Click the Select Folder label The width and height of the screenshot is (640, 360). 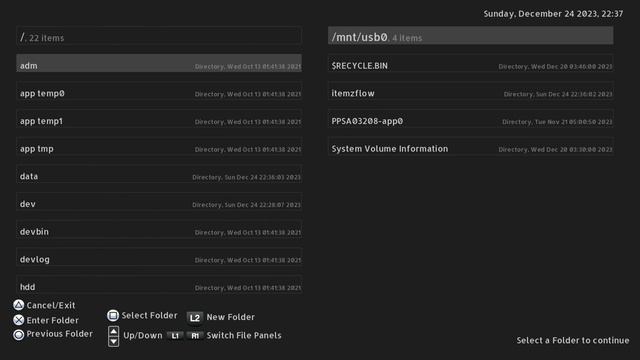149,316
